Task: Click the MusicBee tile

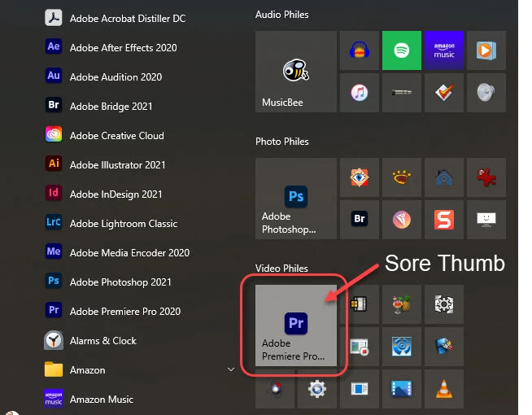Action: point(296,72)
